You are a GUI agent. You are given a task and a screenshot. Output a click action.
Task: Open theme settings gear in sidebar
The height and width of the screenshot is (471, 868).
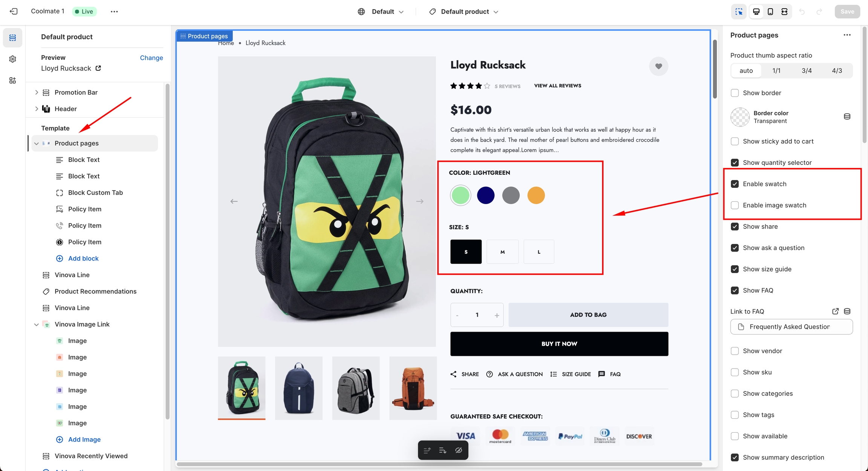(12, 59)
